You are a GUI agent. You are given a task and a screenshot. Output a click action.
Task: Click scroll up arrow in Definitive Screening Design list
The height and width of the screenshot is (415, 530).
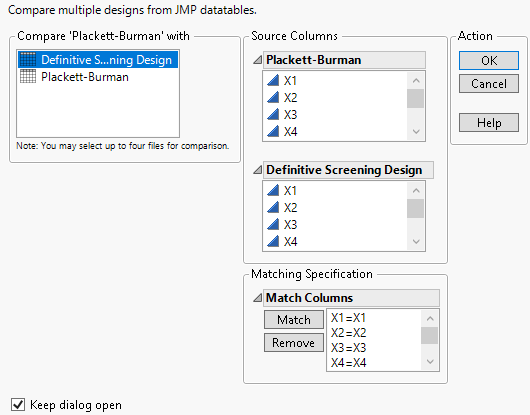tap(416, 191)
